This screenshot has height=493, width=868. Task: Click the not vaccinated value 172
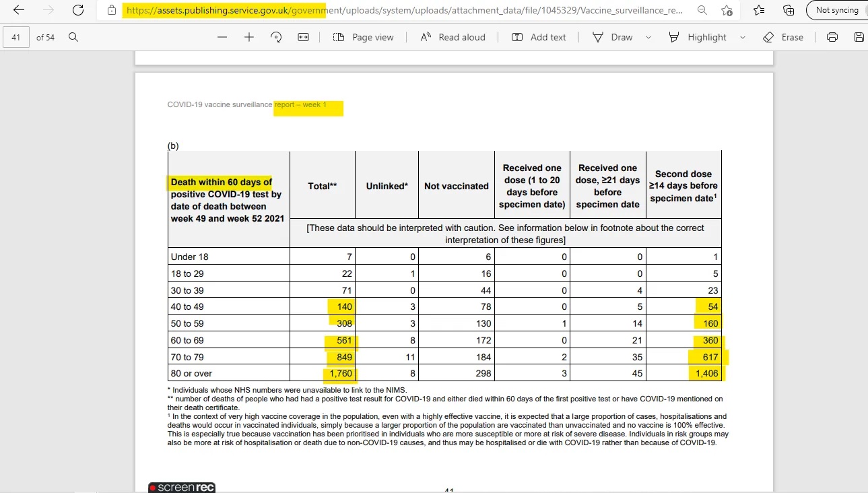click(x=483, y=340)
